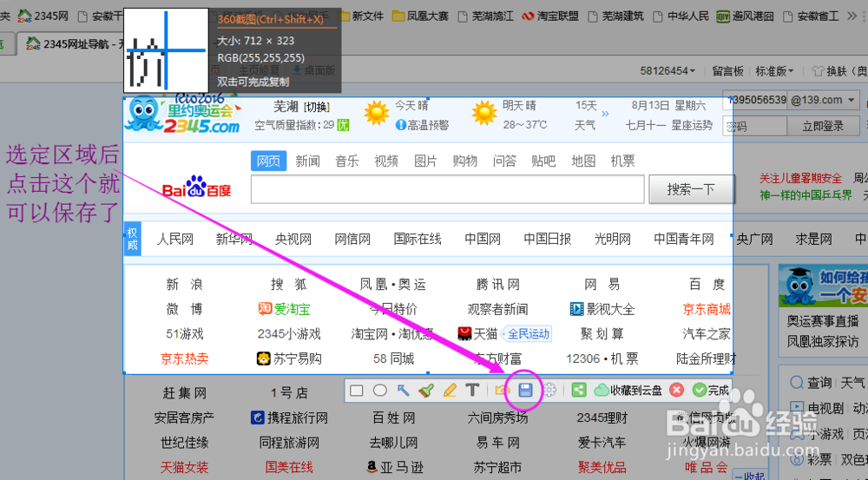Select the rectangle drawing tool

tap(357, 391)
